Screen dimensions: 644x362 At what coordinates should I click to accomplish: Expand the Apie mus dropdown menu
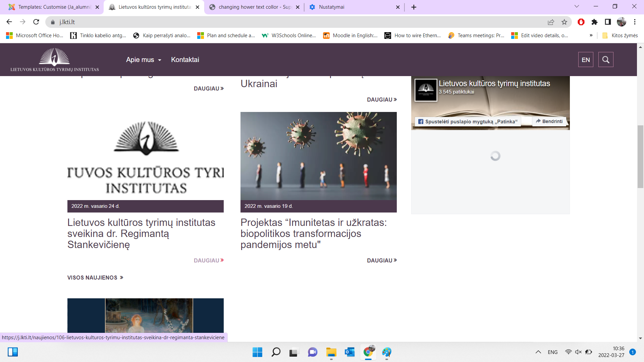144,60
